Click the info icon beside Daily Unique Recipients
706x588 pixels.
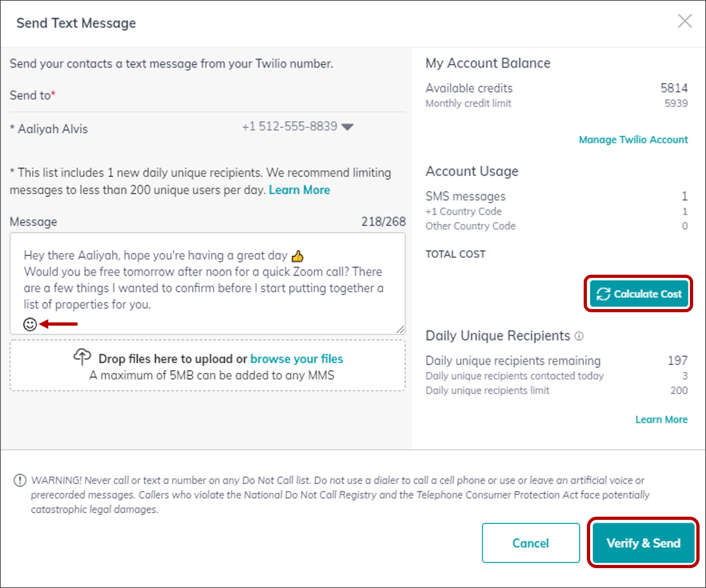pyautogui.click(x=579, y=336)
